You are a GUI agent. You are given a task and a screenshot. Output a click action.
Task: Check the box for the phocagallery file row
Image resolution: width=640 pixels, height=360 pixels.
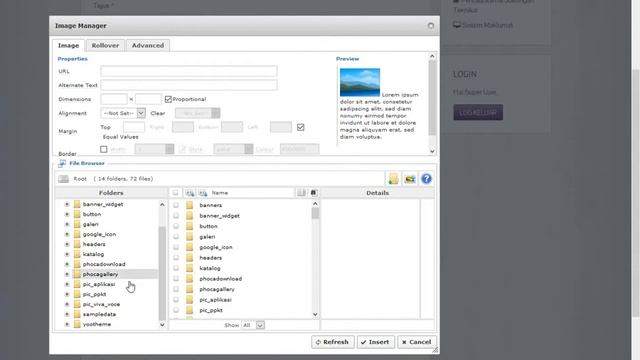coord(176,289)
